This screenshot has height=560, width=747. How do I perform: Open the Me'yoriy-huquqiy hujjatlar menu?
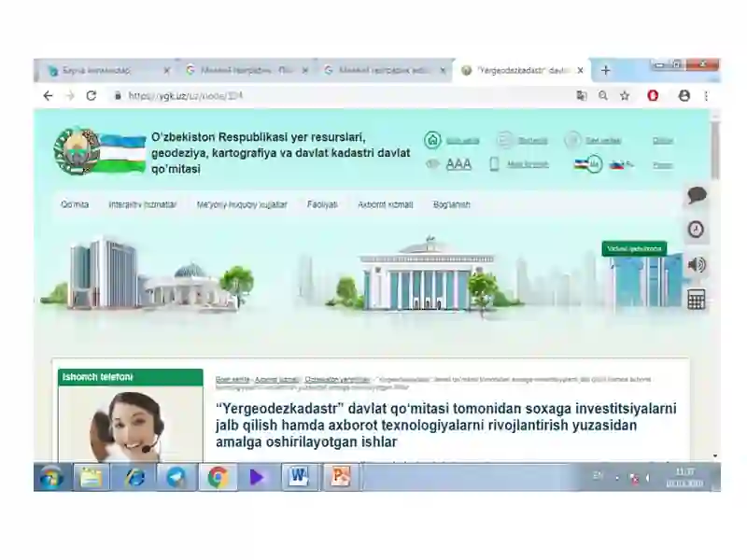[x=242, y=204]
